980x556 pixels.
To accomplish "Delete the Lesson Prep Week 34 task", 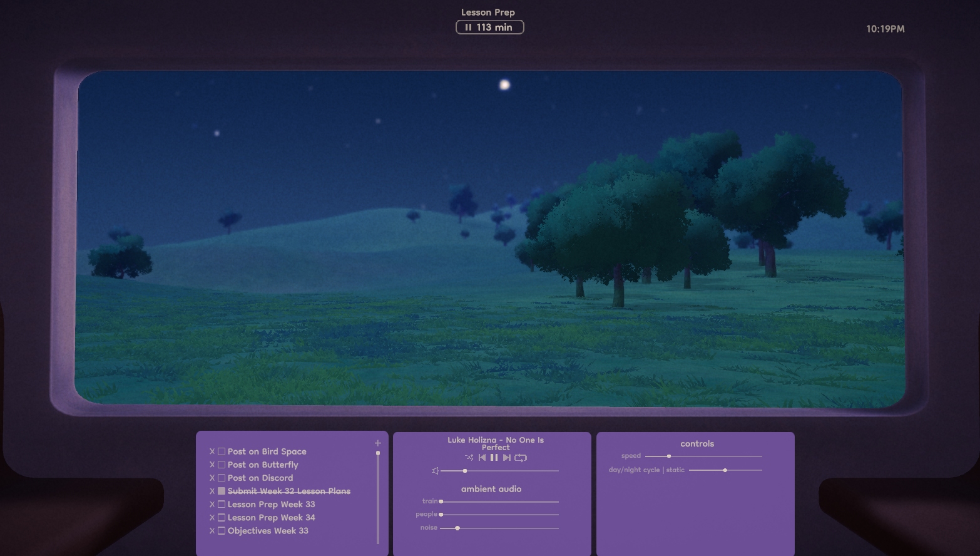I will coord(212,518).
